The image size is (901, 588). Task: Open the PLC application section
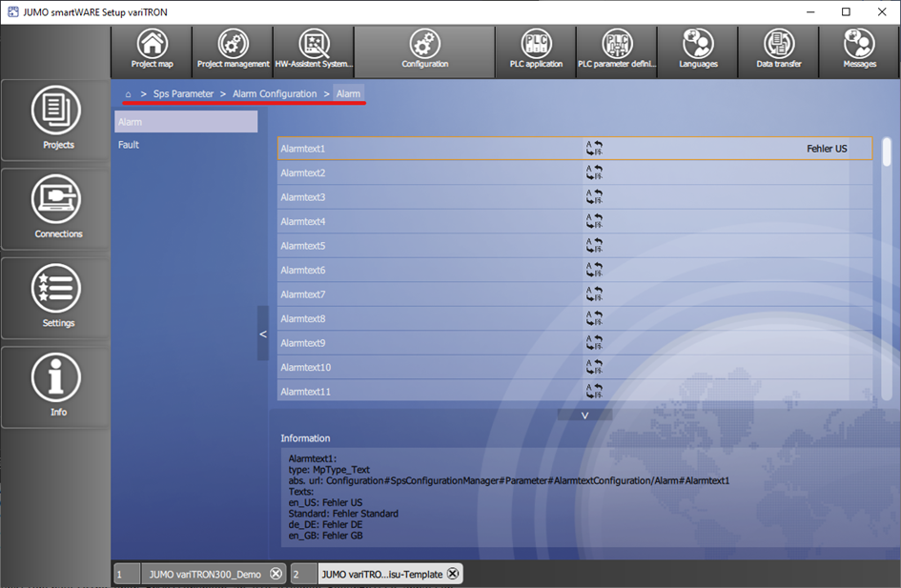536,51
